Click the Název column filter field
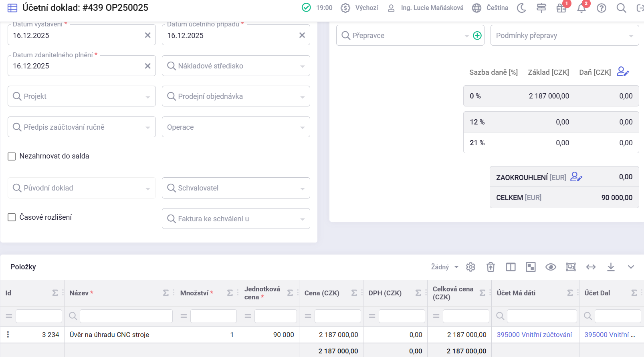This screenshot has height=357, width=644. [x=126, y=316]
